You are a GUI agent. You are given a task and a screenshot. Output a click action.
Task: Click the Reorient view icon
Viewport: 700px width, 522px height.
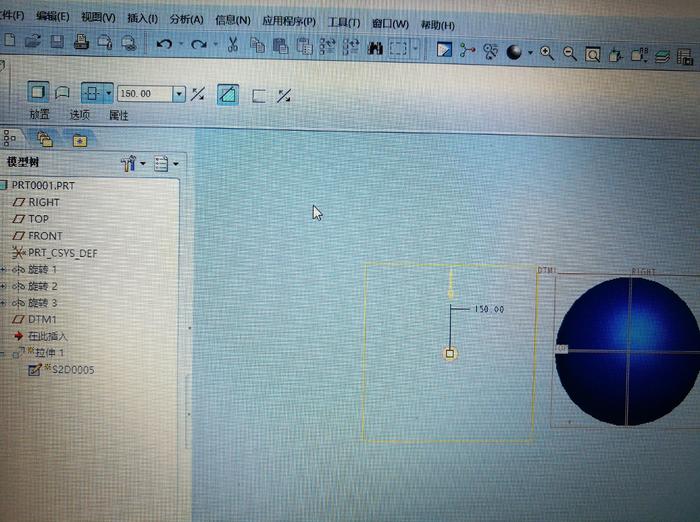click(x=616, y=56)
